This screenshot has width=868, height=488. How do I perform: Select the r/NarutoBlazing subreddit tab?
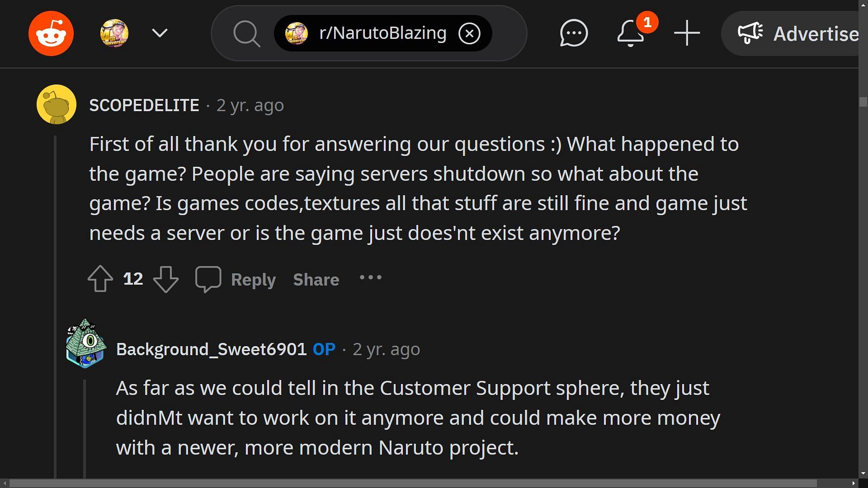click(x=382, y=33)
